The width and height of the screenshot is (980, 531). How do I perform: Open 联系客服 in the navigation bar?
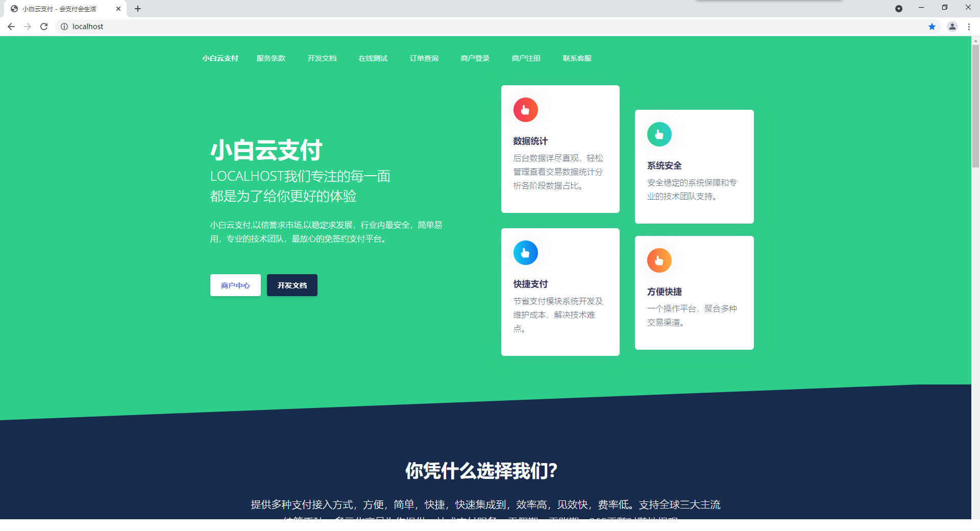coord(577,58)
